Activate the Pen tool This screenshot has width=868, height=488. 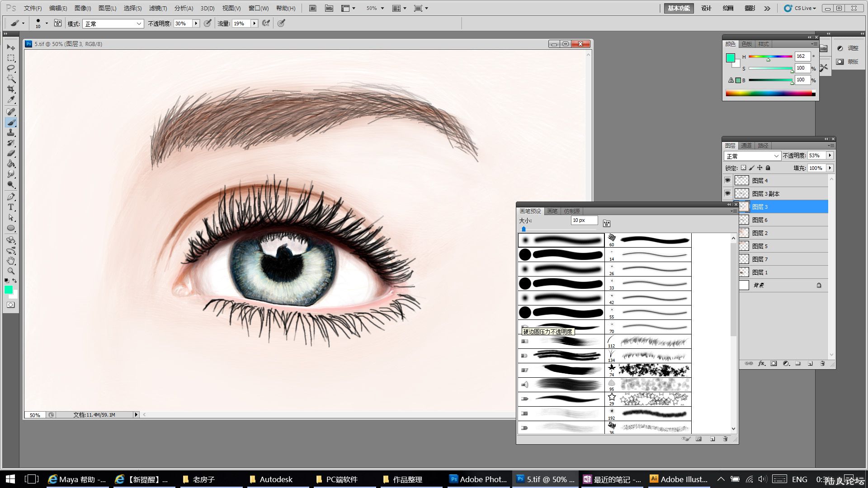(x=11, y=197)
